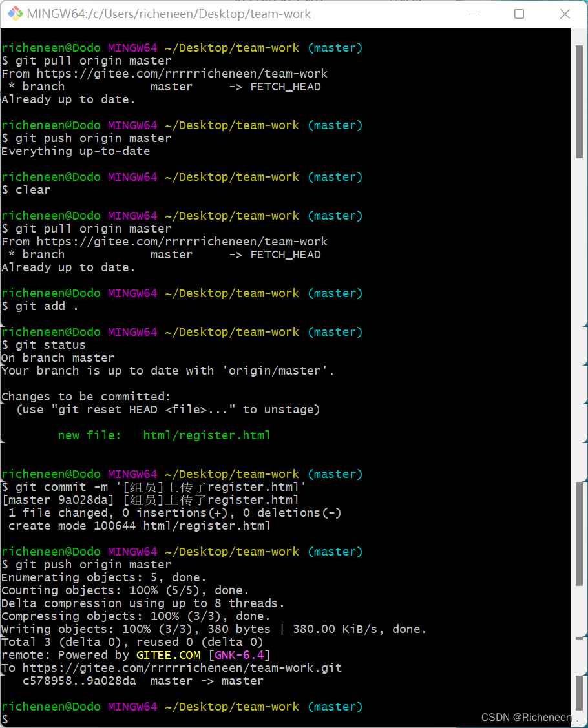Minimize the MINGW64 terminal window
The width and height of the screenshot is (588, 728).
[x=475, y=14]
